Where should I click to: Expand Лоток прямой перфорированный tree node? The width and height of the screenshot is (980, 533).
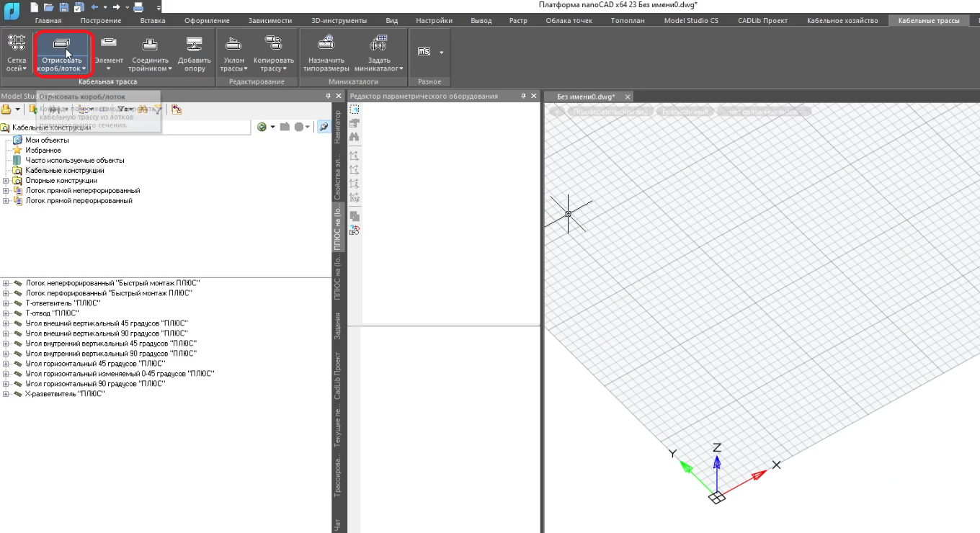pos(6,201)
